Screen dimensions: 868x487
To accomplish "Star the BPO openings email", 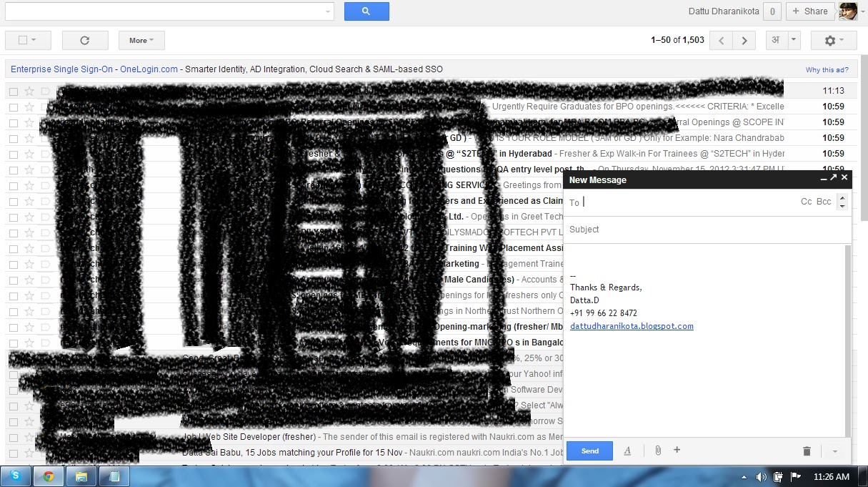I will (29, 107).
